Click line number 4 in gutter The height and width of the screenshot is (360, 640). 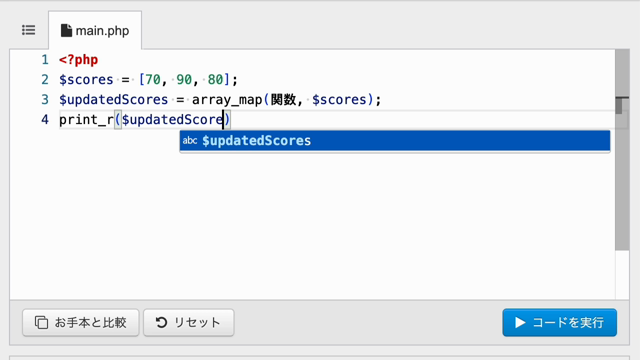pyautogui.click(x=45, y=120)
